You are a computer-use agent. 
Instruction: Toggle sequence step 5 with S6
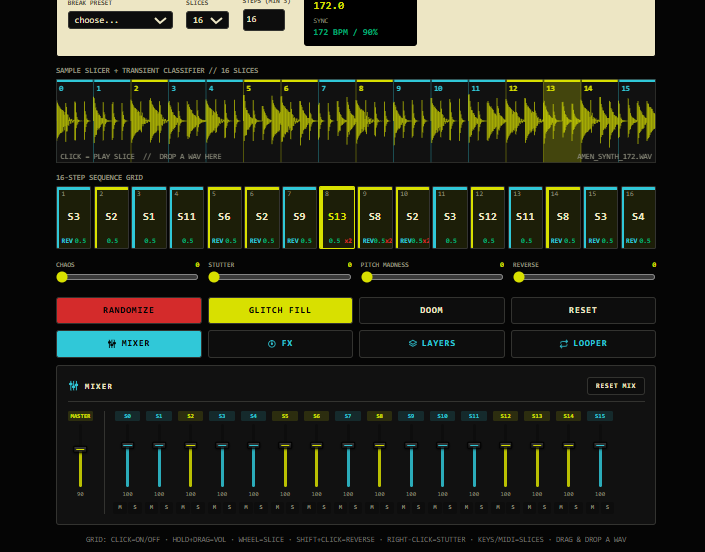[x=224, y=218]
